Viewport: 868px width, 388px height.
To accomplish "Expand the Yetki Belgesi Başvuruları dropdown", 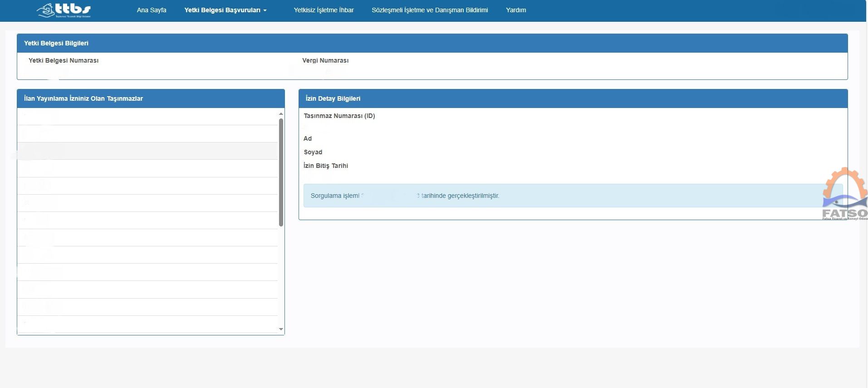I will pyautogui.click(x=225, y=10).
